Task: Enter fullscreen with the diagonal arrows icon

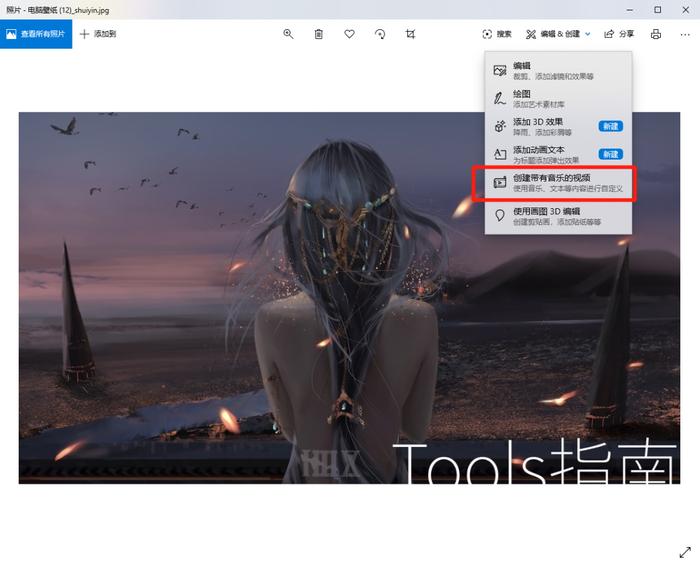Action: (x=685, y=552)
